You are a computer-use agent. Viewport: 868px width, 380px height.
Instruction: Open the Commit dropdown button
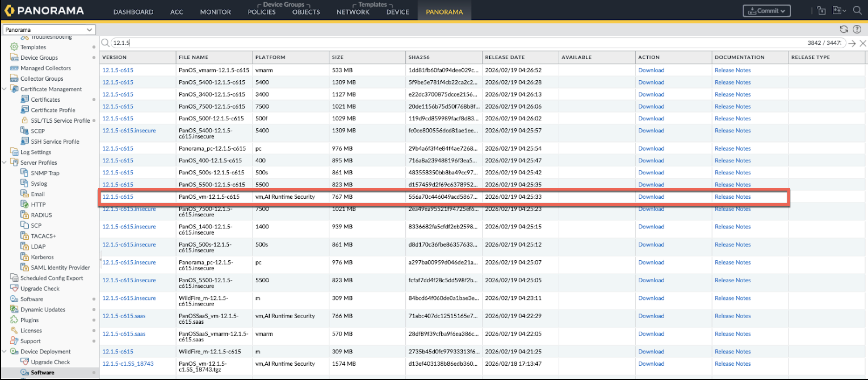(766, 11)
